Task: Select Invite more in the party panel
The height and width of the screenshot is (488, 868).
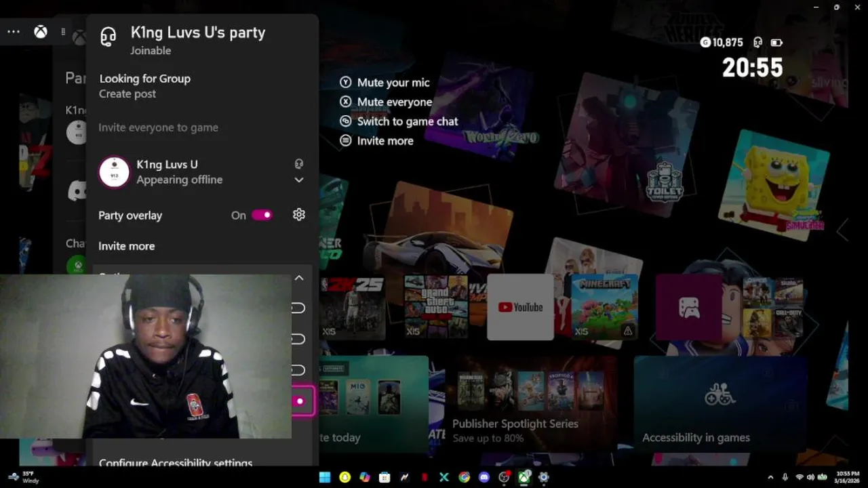Action: tap(127, 245)
